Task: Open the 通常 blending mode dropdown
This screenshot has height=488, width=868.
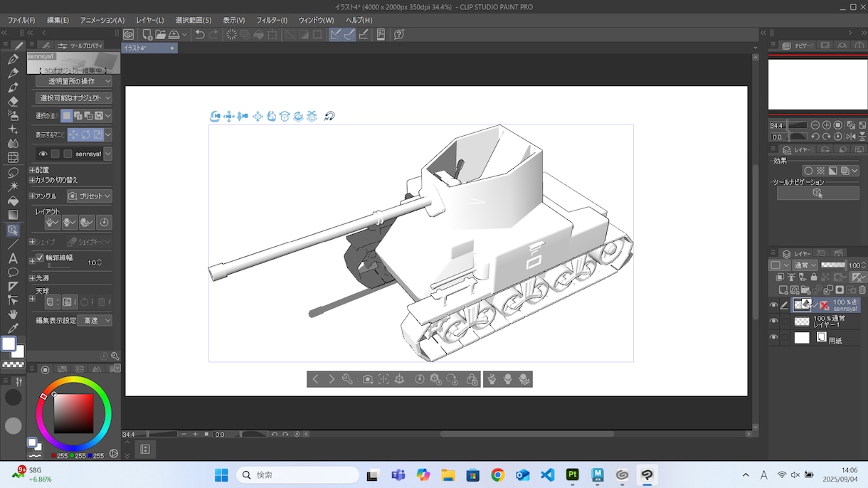Action: pyautogui.click(x=805, y=265)
